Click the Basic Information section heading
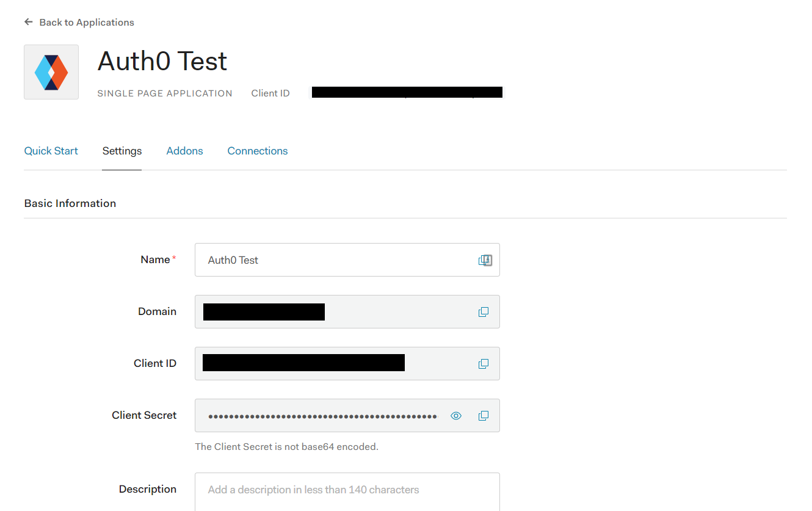812x511 pixels. (x=70, y=203)
